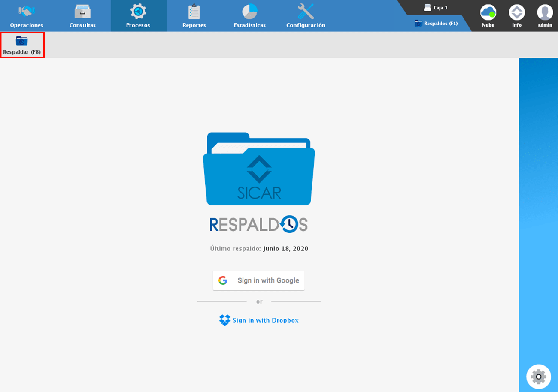This screenshot has width=558, height=392.
Task: Sign in with Dropbox
Action: pos(258,320)
